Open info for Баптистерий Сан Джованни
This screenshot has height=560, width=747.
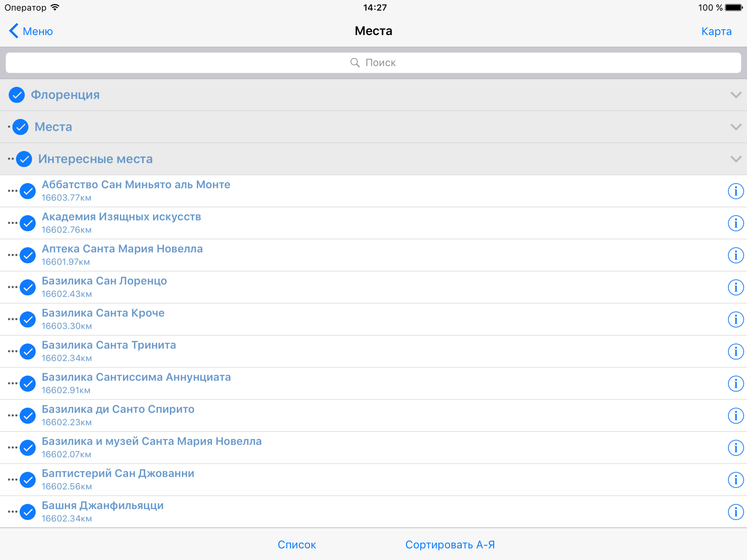tap(735, 480)
